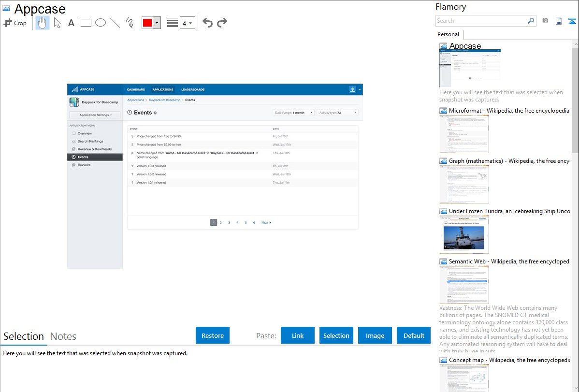Paste as Image
This screenshot has width=579, height=392.
coord(375,335)
